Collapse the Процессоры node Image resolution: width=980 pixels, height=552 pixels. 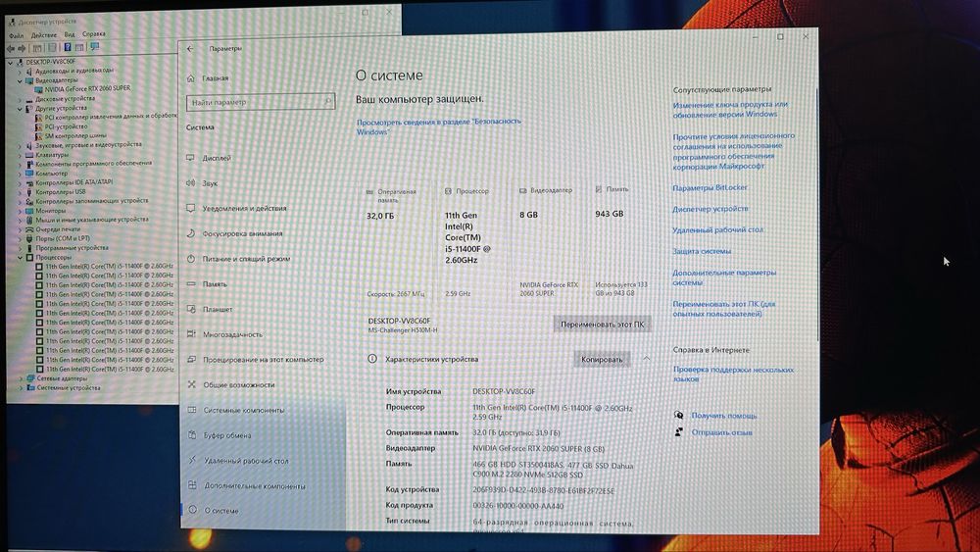(x=20, y=258)
